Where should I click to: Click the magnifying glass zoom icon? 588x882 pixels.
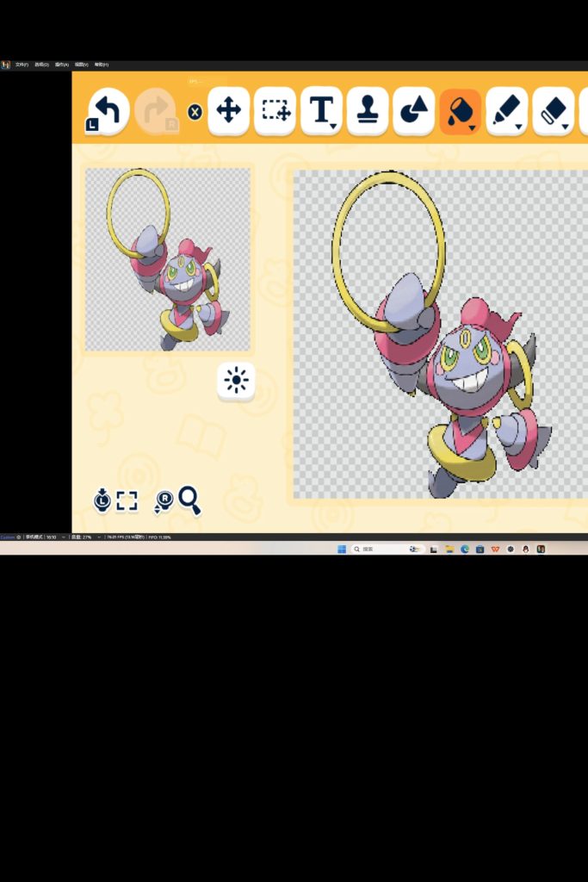click(x=189, y=500)
